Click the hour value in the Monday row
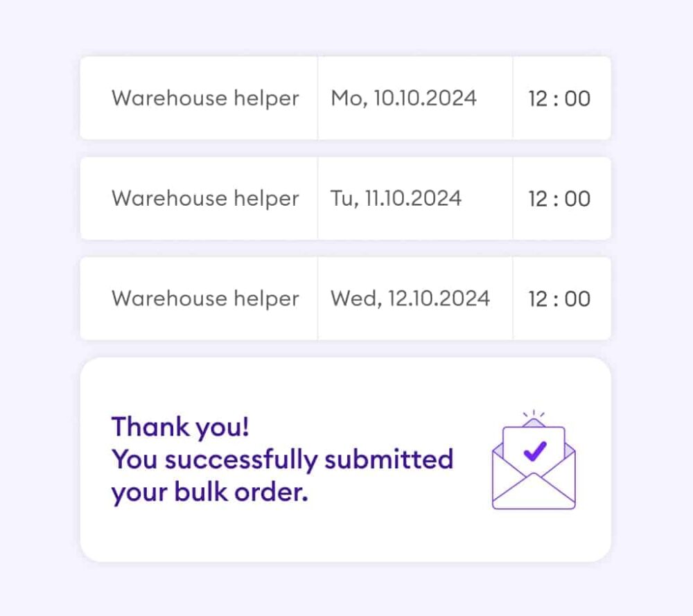This screenshot has height=616, width=693. 538,98
